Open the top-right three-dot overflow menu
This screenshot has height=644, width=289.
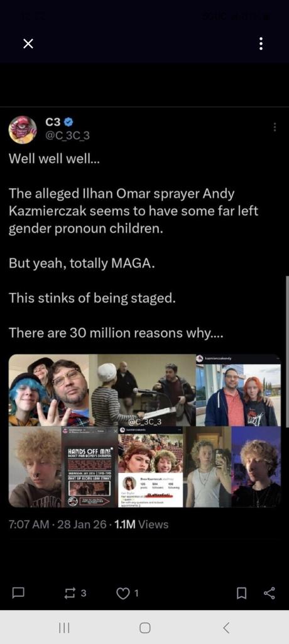pos(261,43)
